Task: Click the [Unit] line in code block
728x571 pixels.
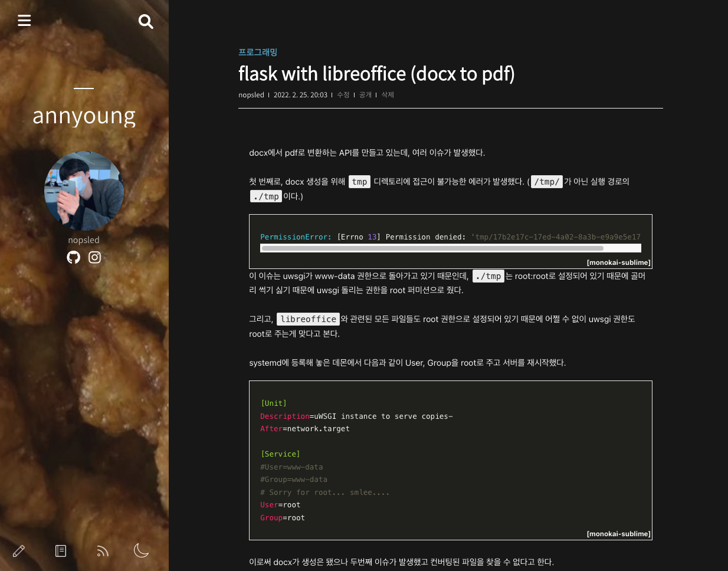Action: [274, 403]
